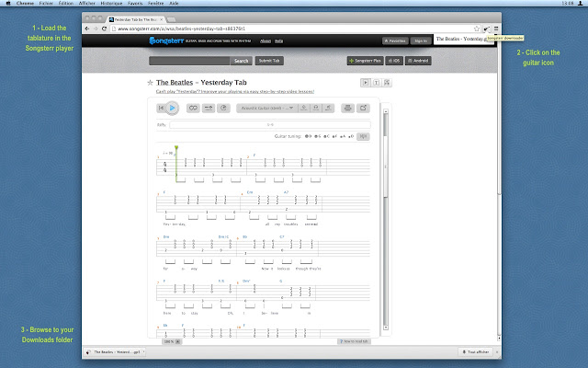Viewport: 588px width, 368px height.
Task: Reload the page with the refresh icon
Action: (x=104, y=29)
